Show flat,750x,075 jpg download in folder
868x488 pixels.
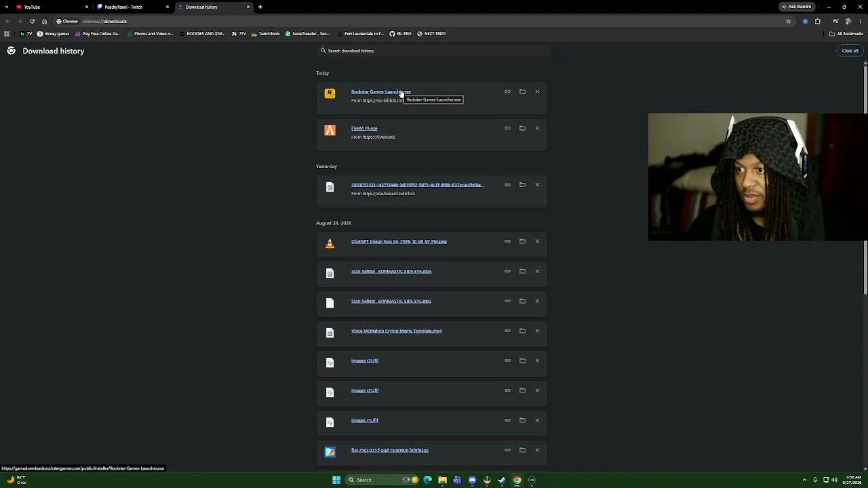click(x=522, y=450)
